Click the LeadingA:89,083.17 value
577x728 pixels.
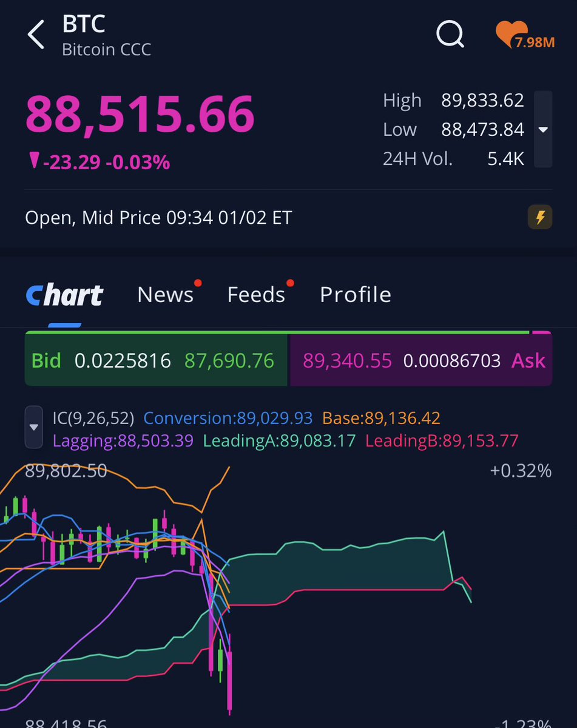pos(279,440)
